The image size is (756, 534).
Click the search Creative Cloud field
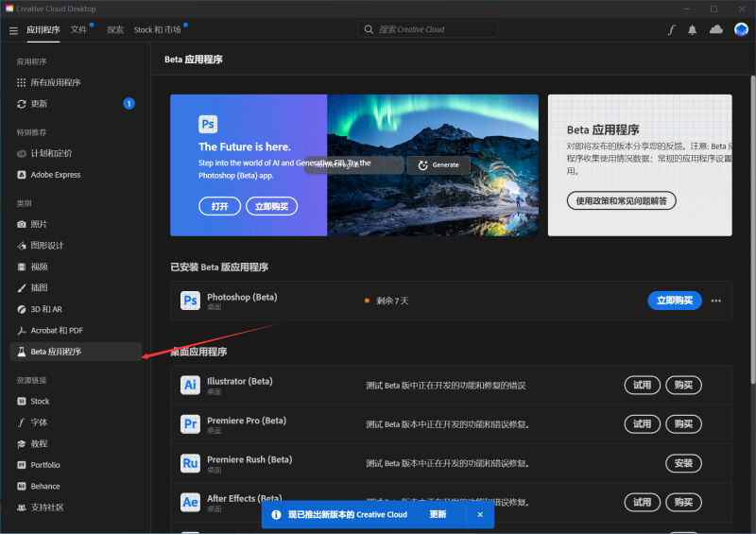click(427, 29)
